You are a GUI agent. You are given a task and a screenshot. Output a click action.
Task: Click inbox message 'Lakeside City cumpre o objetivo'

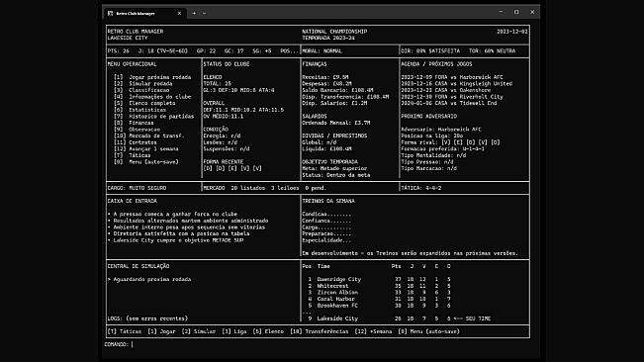176,240
